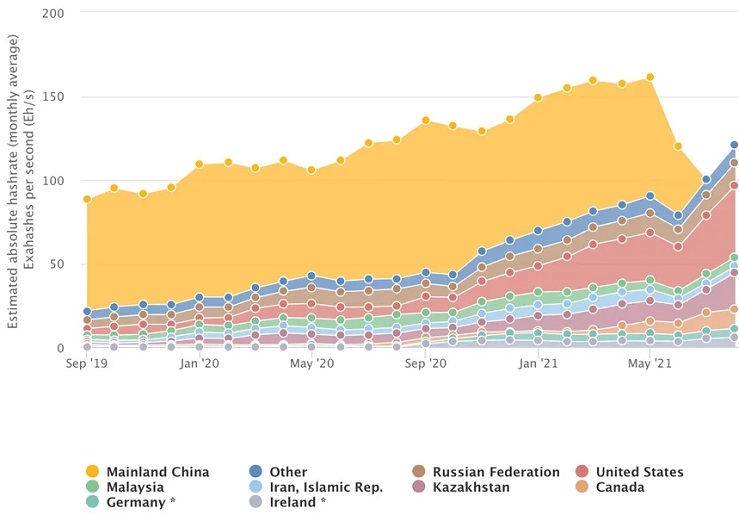Click the May '20 x-axis label

pyautogui.click(x=312, y=365)
